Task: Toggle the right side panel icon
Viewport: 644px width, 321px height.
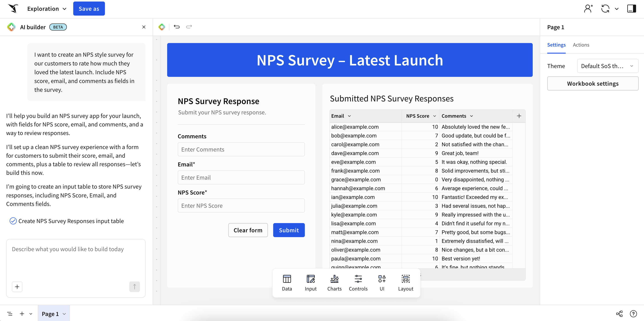Action: (631, 9)
